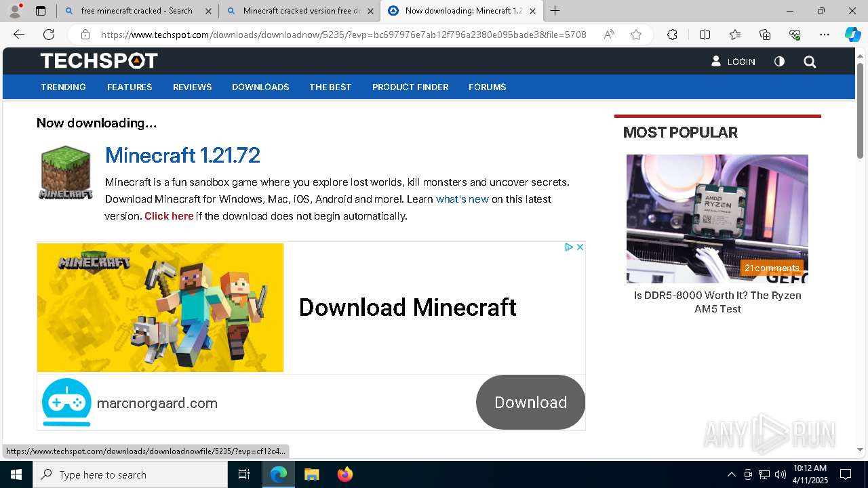Close the ad with the X icon
This screenshot has height=488, width=868.
pyautogui.click(x=580, y=247)
